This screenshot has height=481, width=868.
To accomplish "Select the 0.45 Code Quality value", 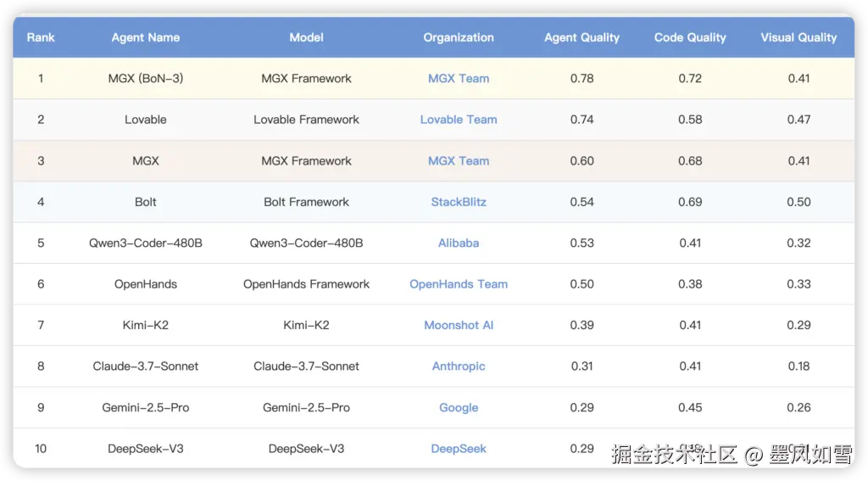I will coord(690,407).
